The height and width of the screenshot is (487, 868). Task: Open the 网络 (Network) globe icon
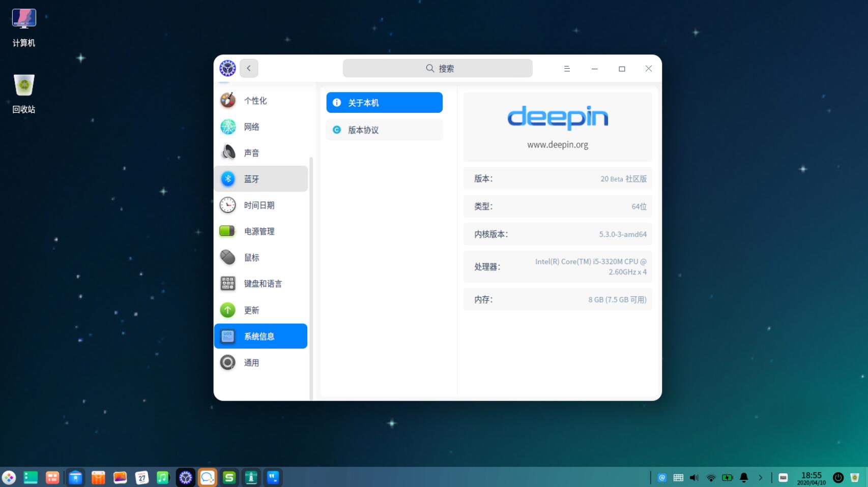pos(227,127)
